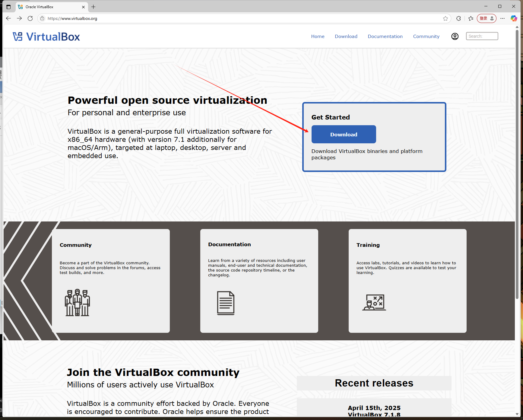The height and width of the screenshot is (420, 523).
Task: Open Download in the navigation menu
Action: pos(346,36)
